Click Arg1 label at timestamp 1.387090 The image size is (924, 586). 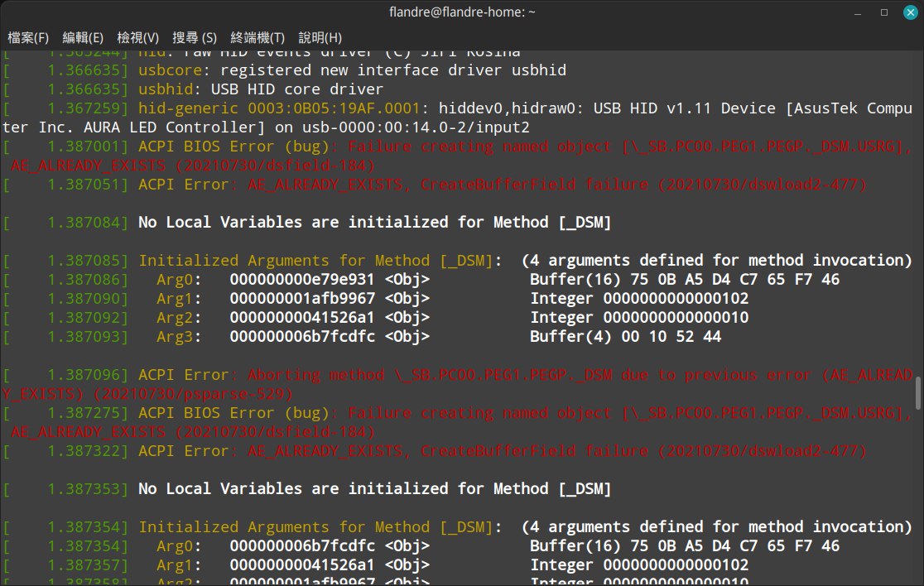coord(175,299)
